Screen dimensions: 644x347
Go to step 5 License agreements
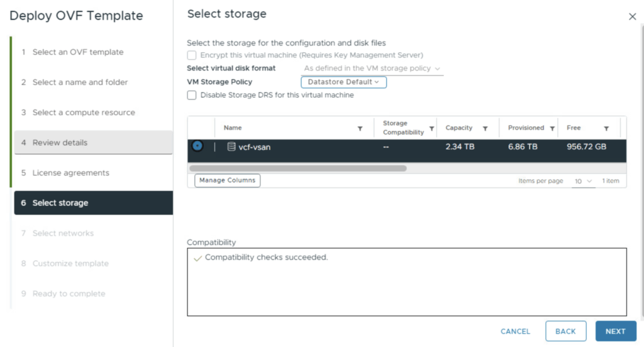click(70, 173)
